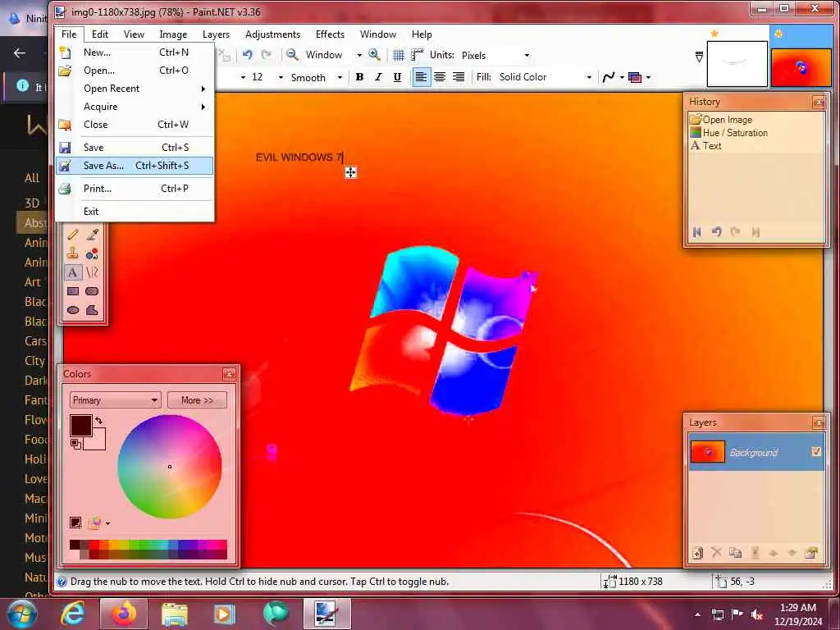This screenshot has width=840, height=630.
Task: Toggle Pixel Grid display
Action: (399, 55)
